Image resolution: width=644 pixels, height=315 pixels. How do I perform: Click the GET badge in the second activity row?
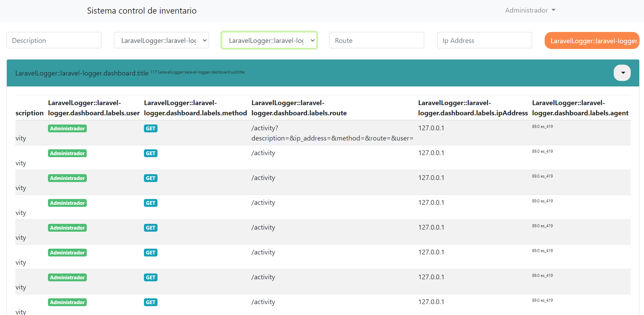[150, 153]
